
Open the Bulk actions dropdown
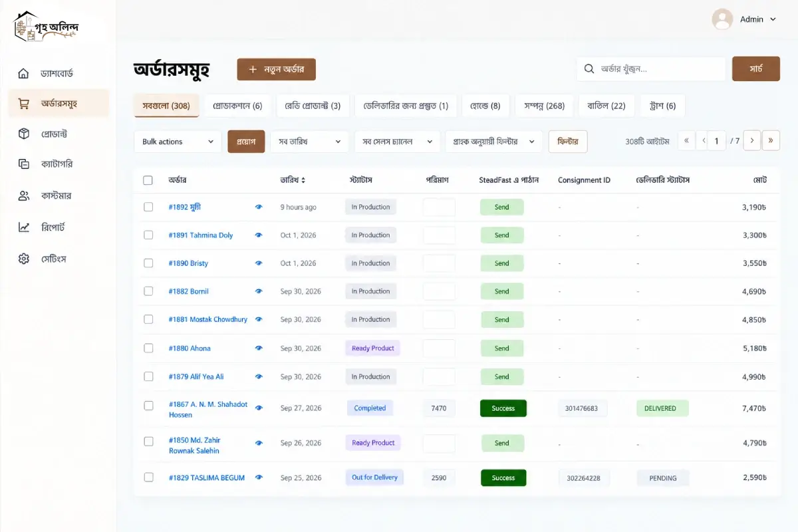178,142
